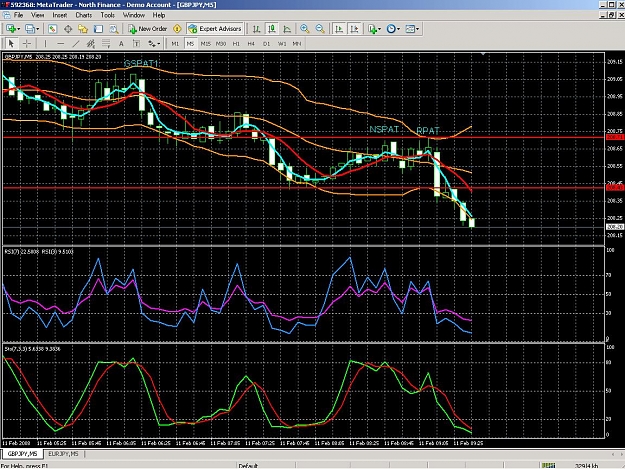Image resolution: width=625 pixels, height=469 pixels.
Task: Switch to line chart view
Action: (x=287, y=29)
